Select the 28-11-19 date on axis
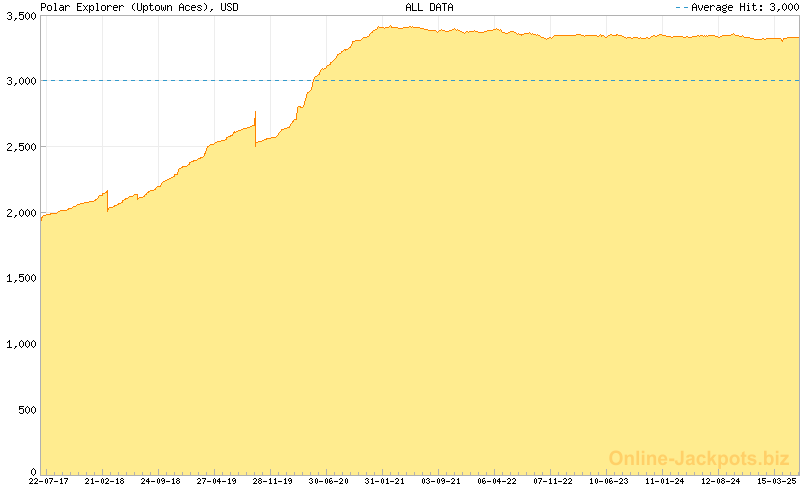800x490 pixels. coord(272,481)
